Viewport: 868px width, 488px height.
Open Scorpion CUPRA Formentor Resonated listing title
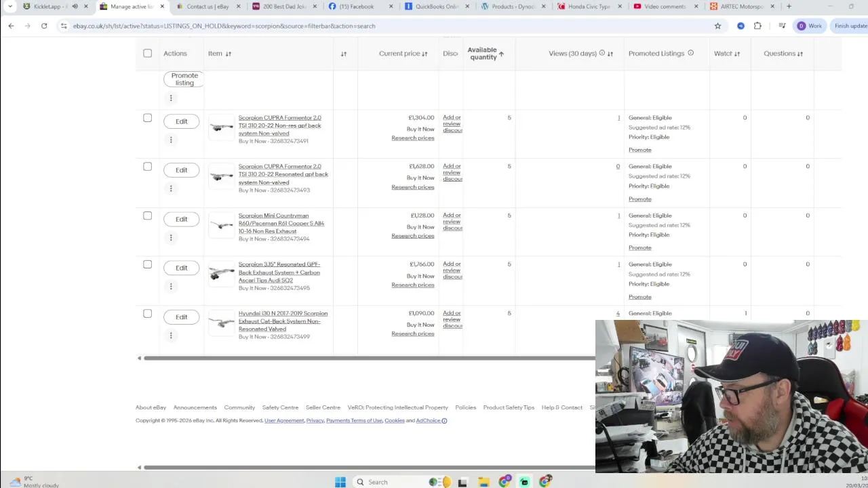pyautogui.click(x=283, y=174)
